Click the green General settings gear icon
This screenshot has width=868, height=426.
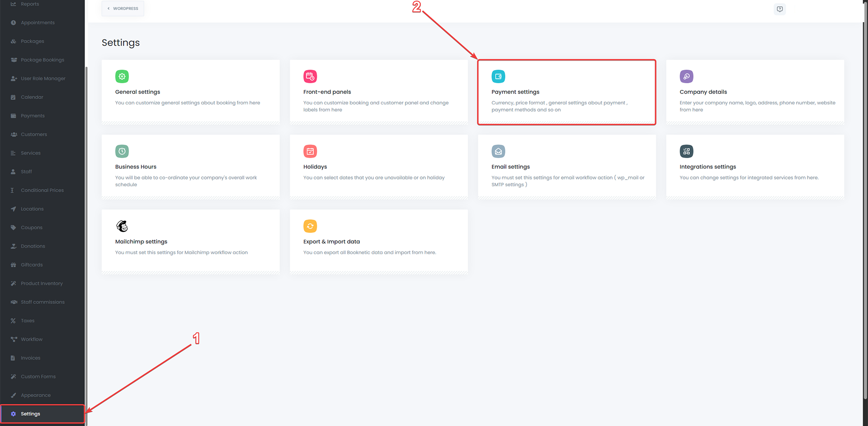click(122, 76)
